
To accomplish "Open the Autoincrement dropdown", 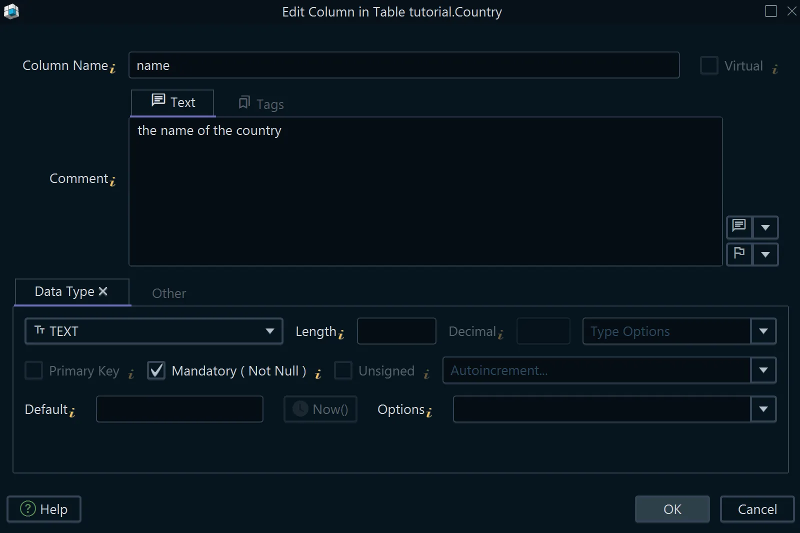I will [x=763, y=370].
